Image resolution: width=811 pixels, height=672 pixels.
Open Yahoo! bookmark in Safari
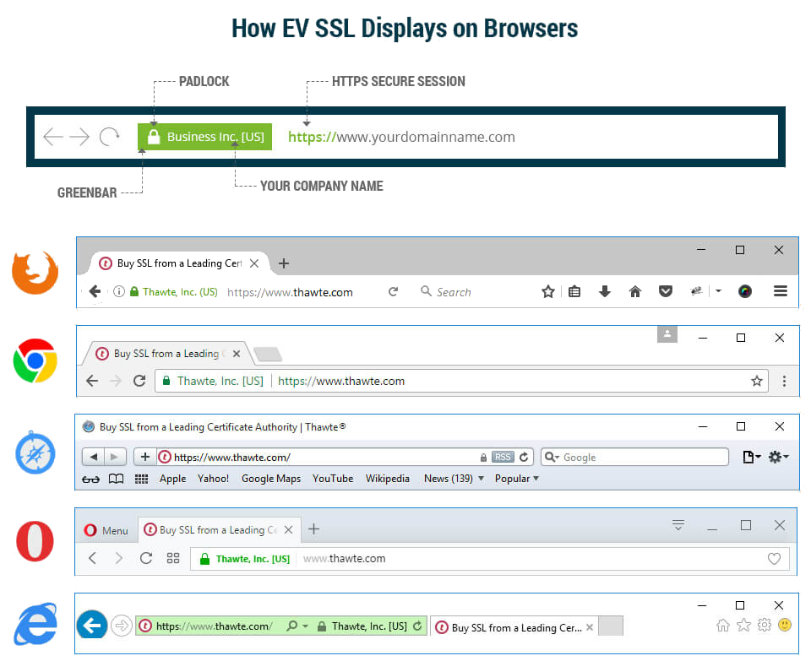point(213,479)
